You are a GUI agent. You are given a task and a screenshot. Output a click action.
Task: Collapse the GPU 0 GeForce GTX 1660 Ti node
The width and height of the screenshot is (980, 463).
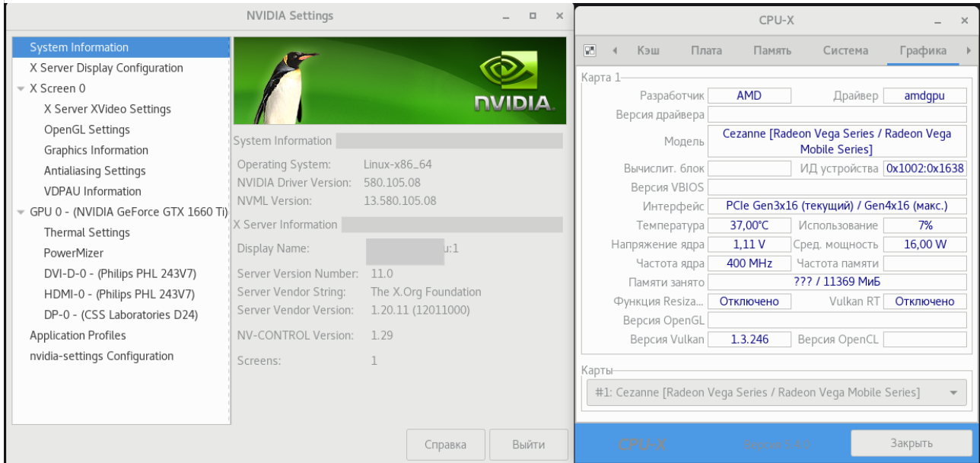pyautogui.click(x=21, y=212)
